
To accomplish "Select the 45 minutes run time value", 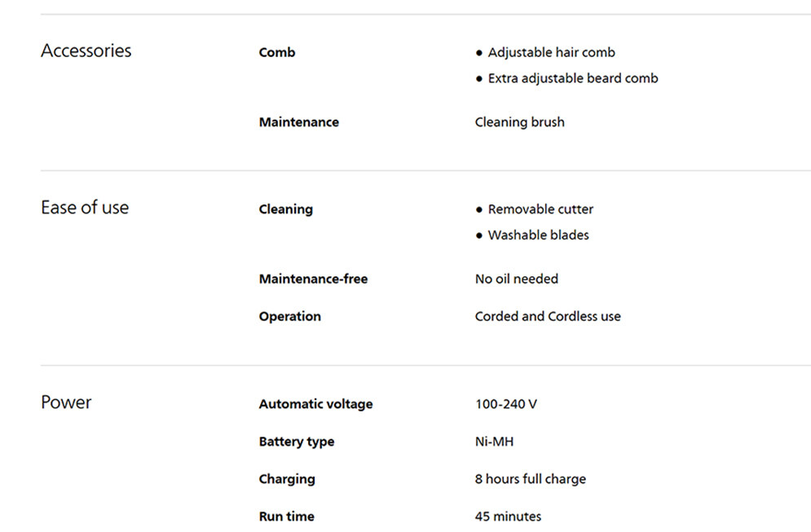I will click(x=508, y=517).
